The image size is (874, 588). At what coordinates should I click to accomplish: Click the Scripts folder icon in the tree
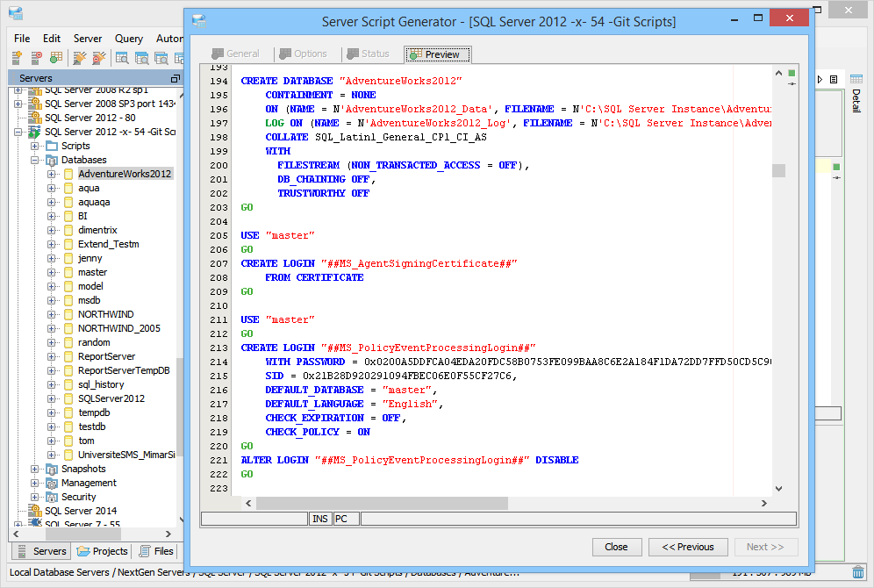pos(52,146)
